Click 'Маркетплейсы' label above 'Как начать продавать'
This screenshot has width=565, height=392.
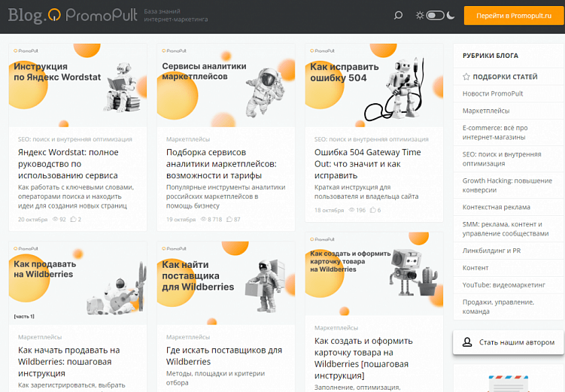[40, 337]
